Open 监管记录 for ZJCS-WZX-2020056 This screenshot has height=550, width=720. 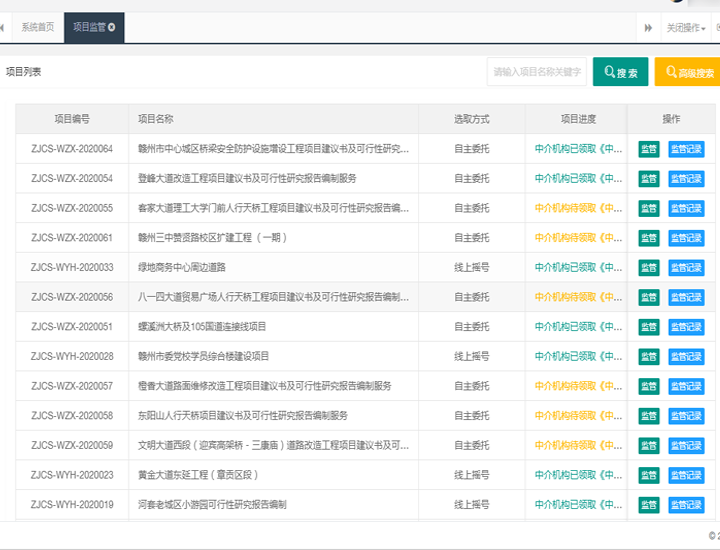click(x=686, y=297)
